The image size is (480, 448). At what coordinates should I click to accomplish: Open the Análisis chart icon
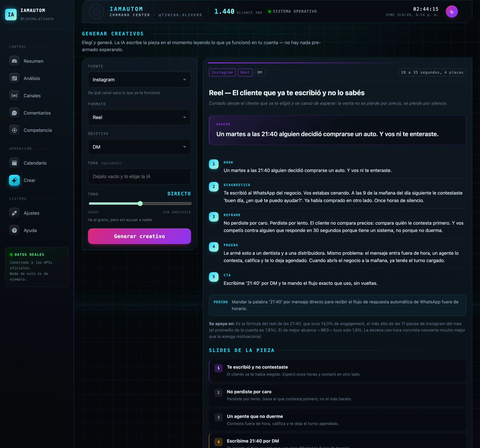point(14,78)
